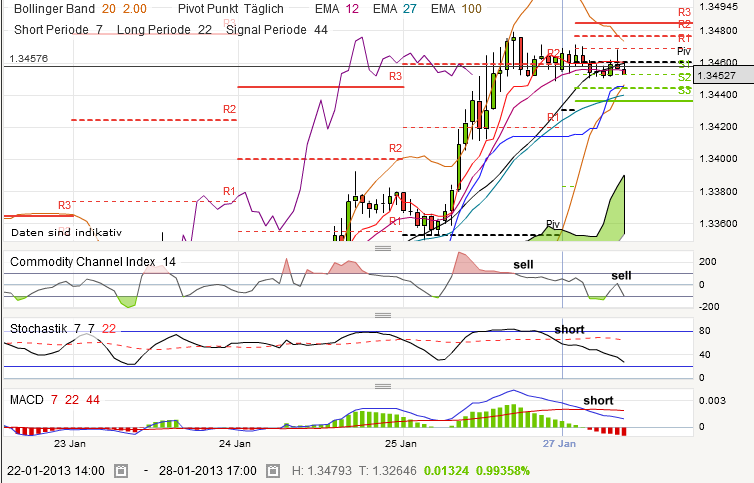This screenshot has width=754, height=483.
Task: Click the short signal in MACD panel
Action: pos(598,400)
